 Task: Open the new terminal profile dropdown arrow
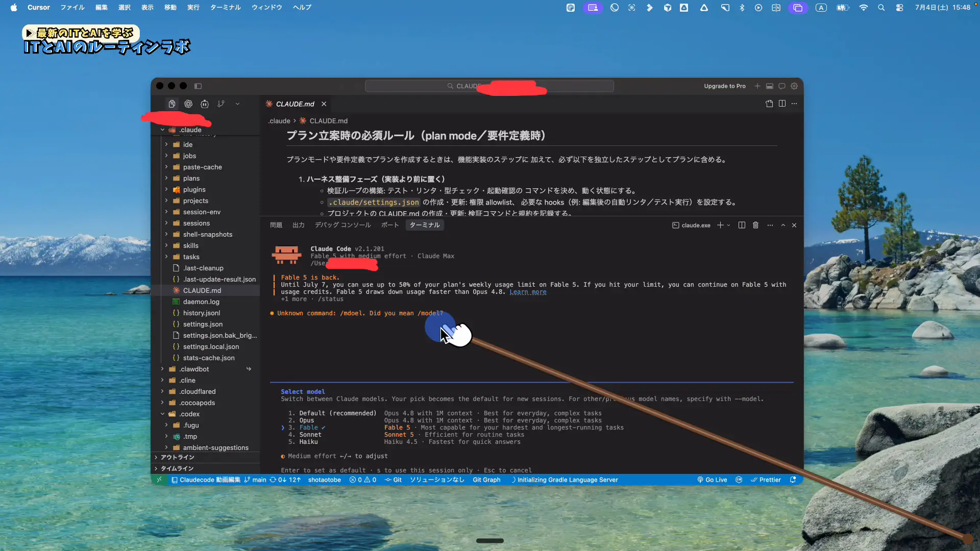729,225
